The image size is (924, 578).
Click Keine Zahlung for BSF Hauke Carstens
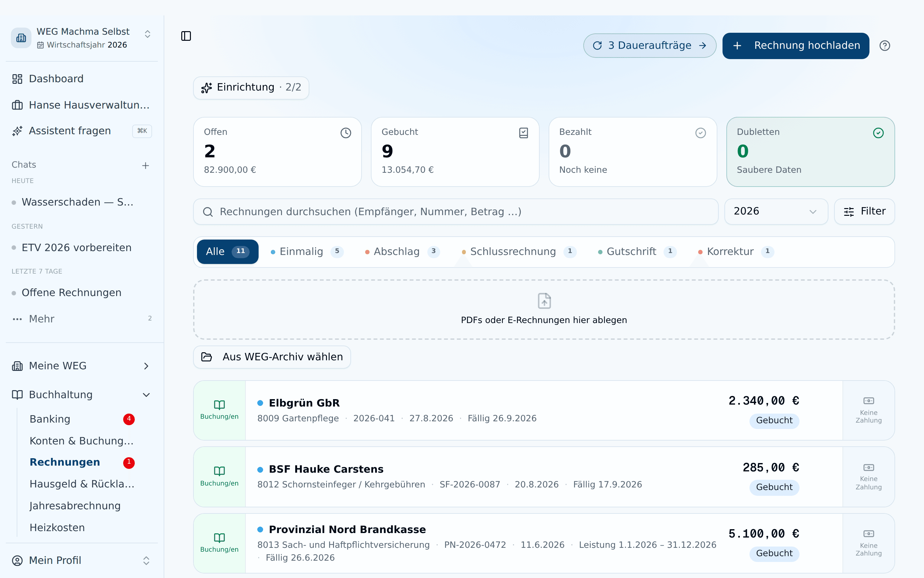pos(868,477)
